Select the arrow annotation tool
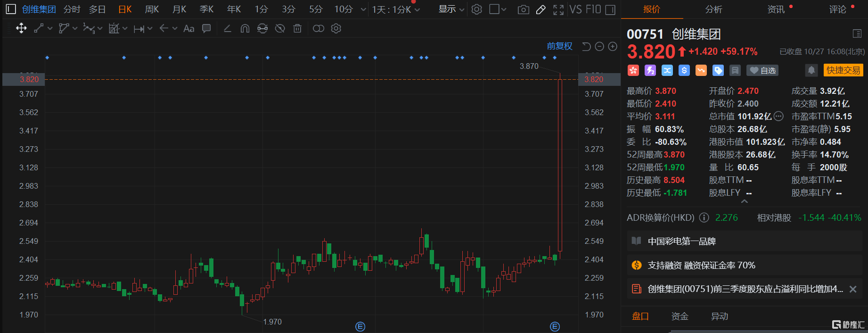This screenshot has width=868, height=333. [x=164, y=28]
